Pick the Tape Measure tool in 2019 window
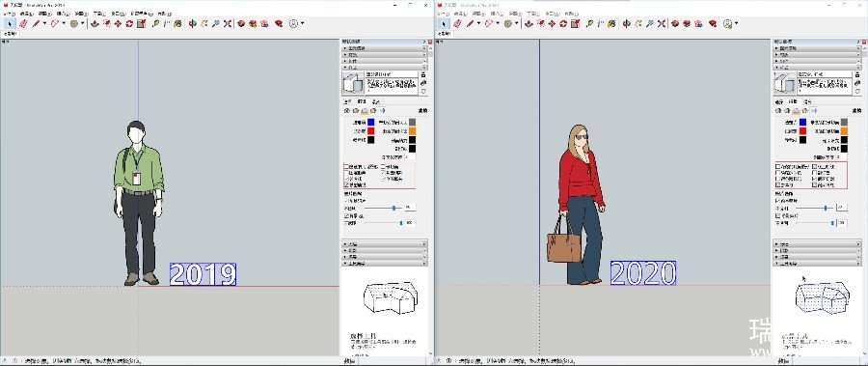The image size is (868, 366). (x=154, y=24)
